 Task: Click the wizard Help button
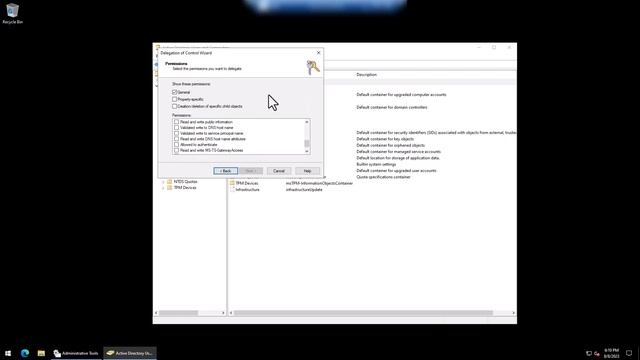pos(307,171)
